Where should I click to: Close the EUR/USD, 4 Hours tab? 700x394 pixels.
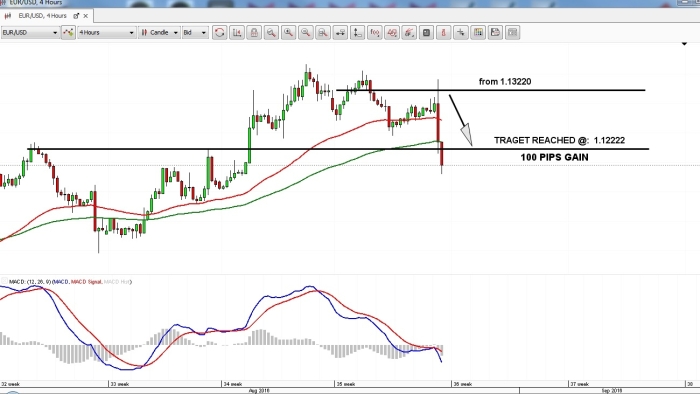(x=85, y=16)
